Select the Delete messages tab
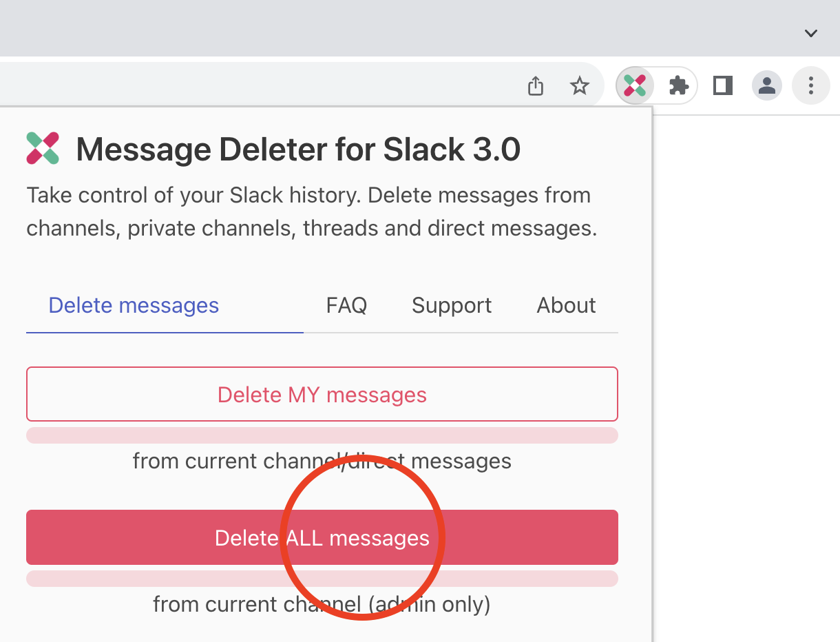 tap(134, 305)
